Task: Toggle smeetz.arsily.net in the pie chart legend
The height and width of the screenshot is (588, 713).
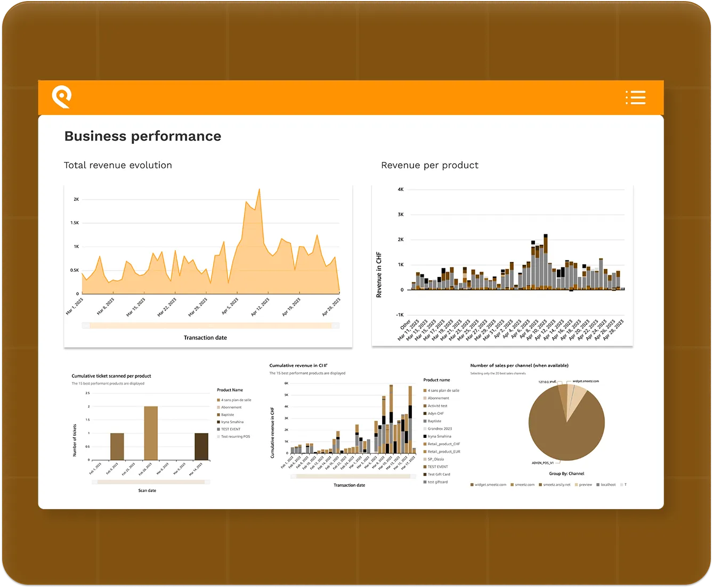Action: coord(555,485)
